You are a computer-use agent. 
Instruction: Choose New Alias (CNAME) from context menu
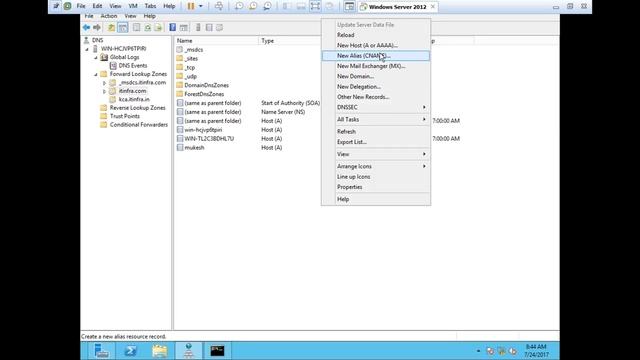376,56
